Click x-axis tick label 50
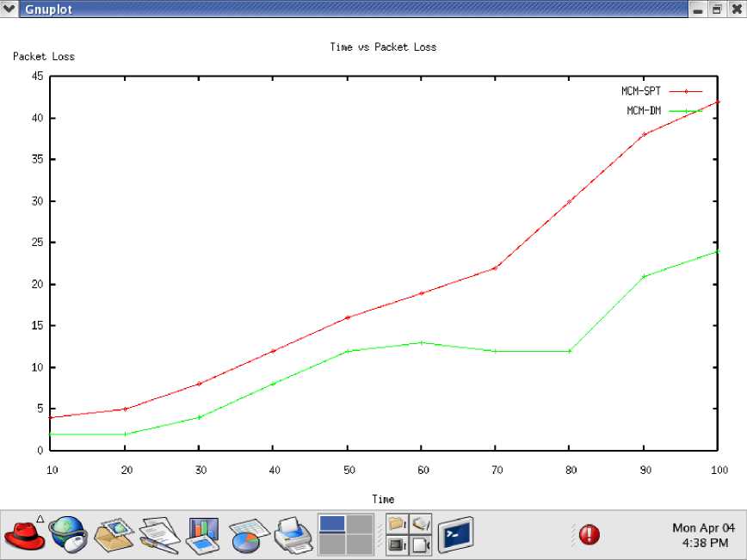Viewport: 747px width, 560px height. (349, 470)
